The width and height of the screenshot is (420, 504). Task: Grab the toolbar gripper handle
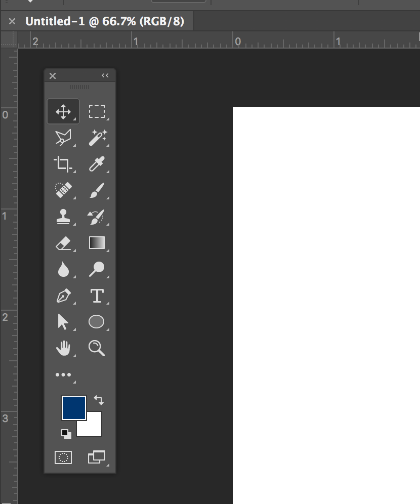click(79, 87)
